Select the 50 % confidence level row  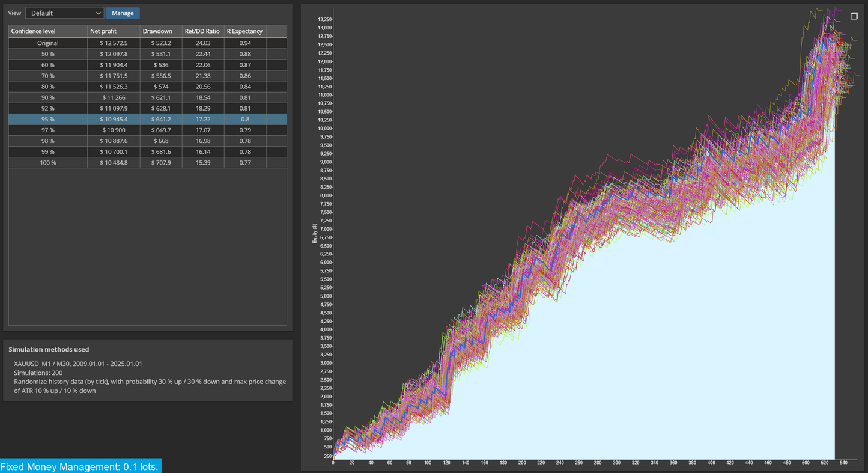point(148,54)
